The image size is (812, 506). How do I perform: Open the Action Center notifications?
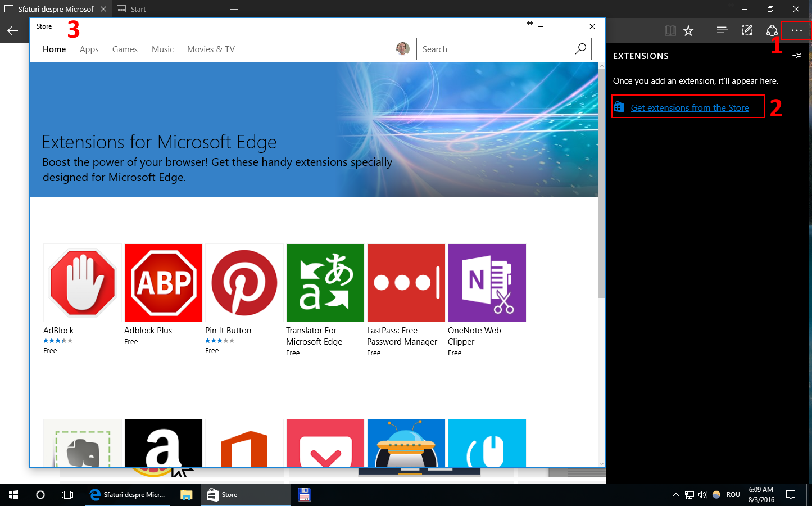coord(791,495)
